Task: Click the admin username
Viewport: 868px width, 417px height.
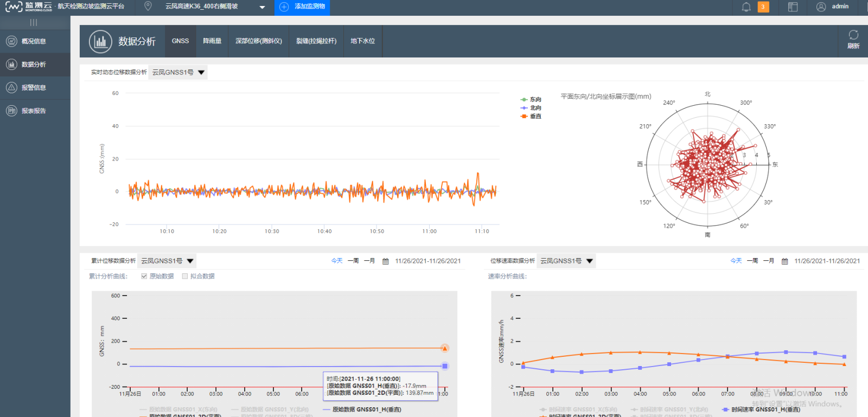Action: click(x=840, y=7)
